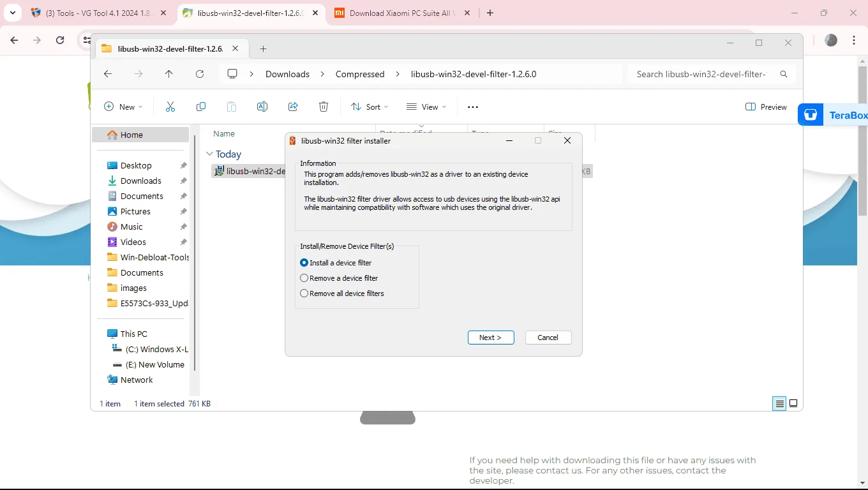This screenshot has height=490, width=868.
Task: Open the See more options menu
Action: pyautogui.click(x=473, y=107)
